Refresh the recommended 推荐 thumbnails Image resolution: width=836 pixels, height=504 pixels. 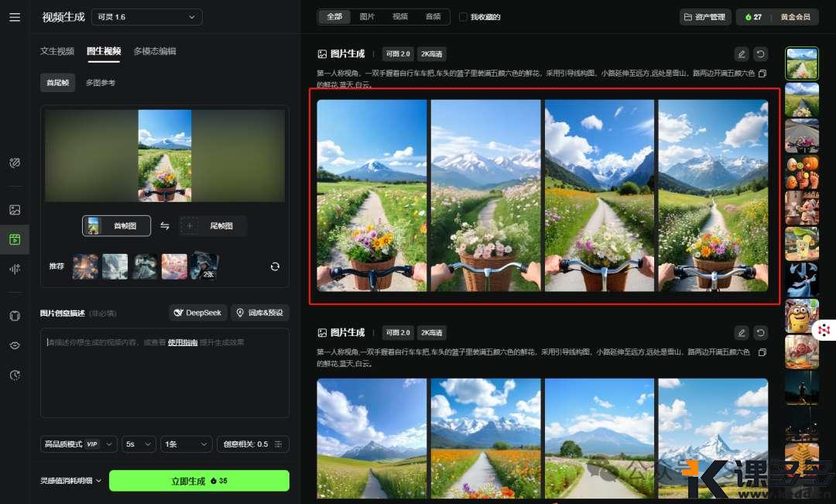(275, 266)
